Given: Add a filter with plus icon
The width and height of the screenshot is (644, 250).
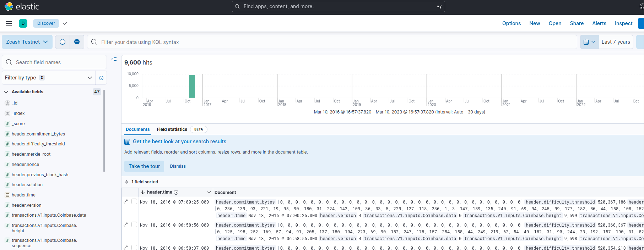Looking at the screenshot, I should coord(77,42).
